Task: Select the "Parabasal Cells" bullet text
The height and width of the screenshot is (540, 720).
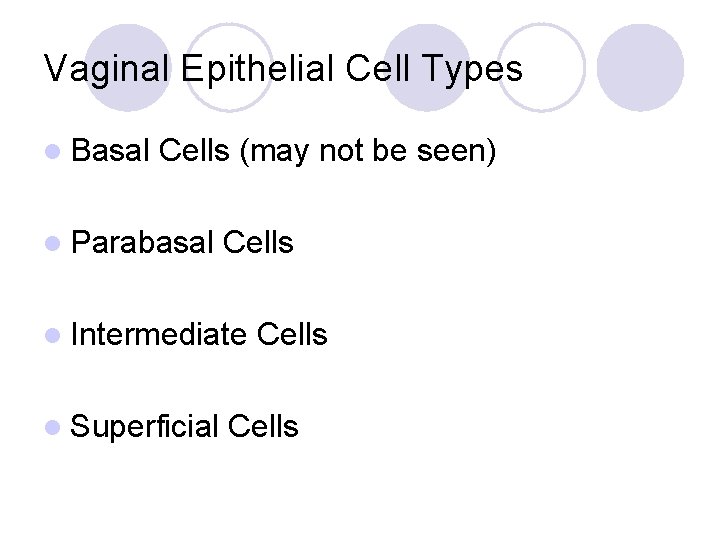Action: [183, 243]
